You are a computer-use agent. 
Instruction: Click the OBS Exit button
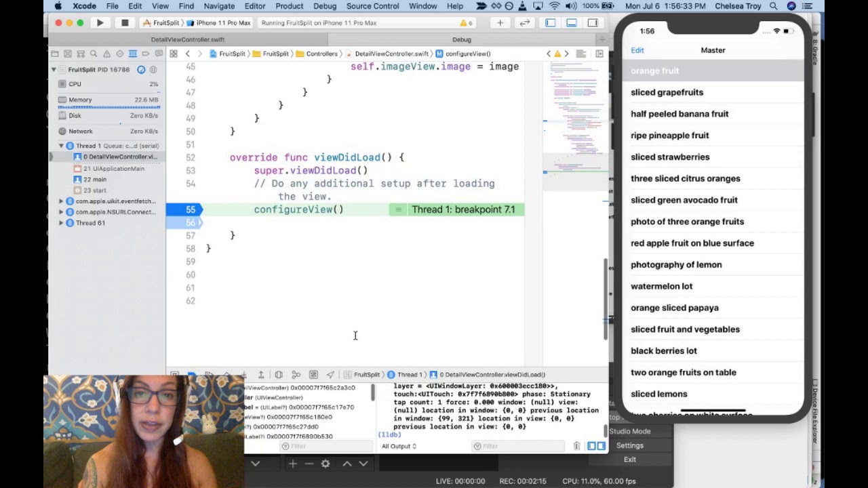(x=629, y=460)
